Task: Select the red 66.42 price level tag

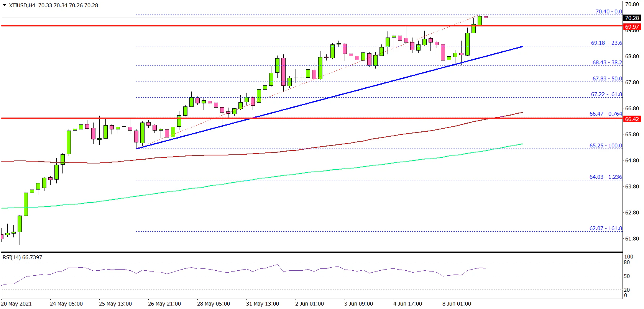Action: point(631,119)
